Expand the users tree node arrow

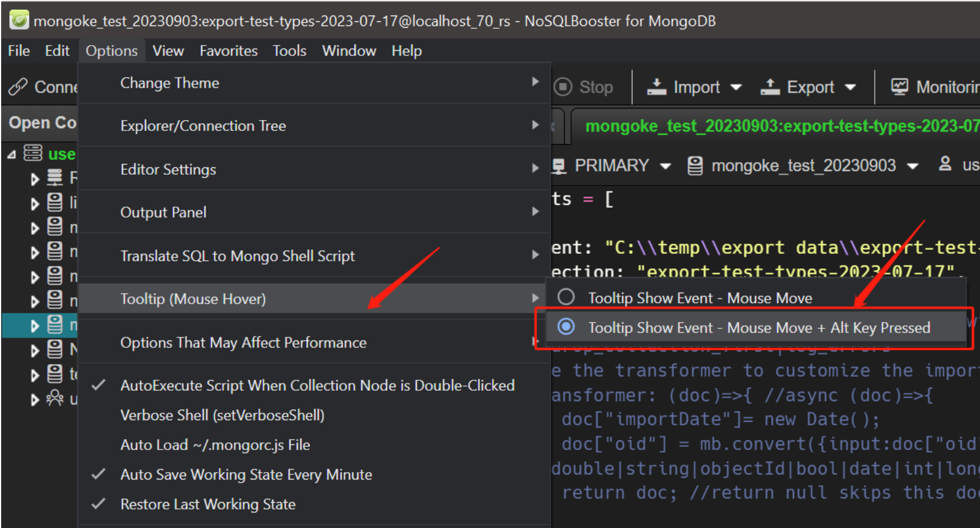(x=35, y=400)
